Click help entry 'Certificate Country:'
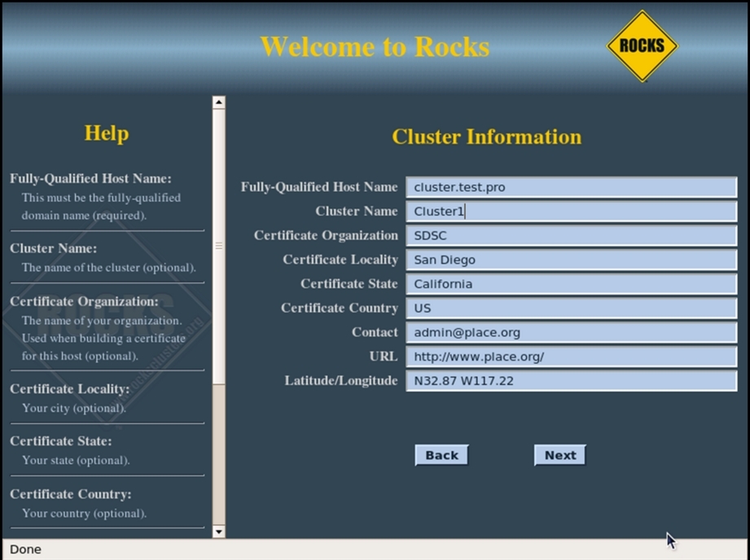Image resolution: width=750 pixels, height=560 pixels. [71, 494]
